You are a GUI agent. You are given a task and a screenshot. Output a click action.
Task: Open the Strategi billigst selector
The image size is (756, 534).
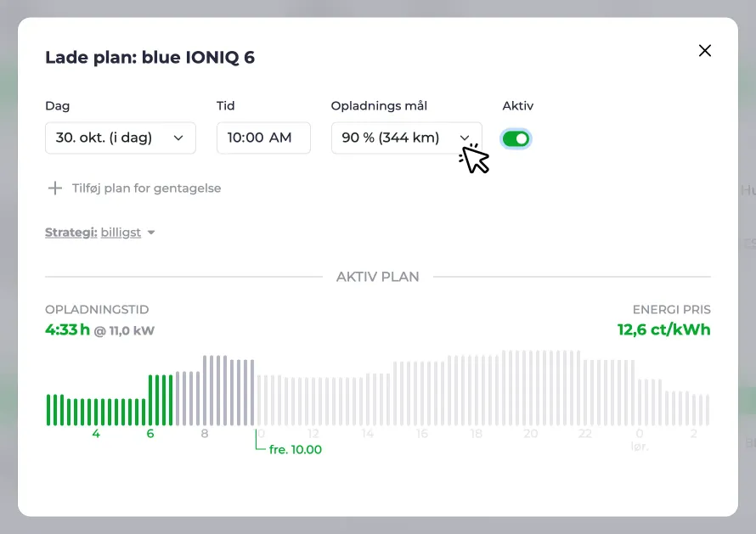(x=99, y=233)
